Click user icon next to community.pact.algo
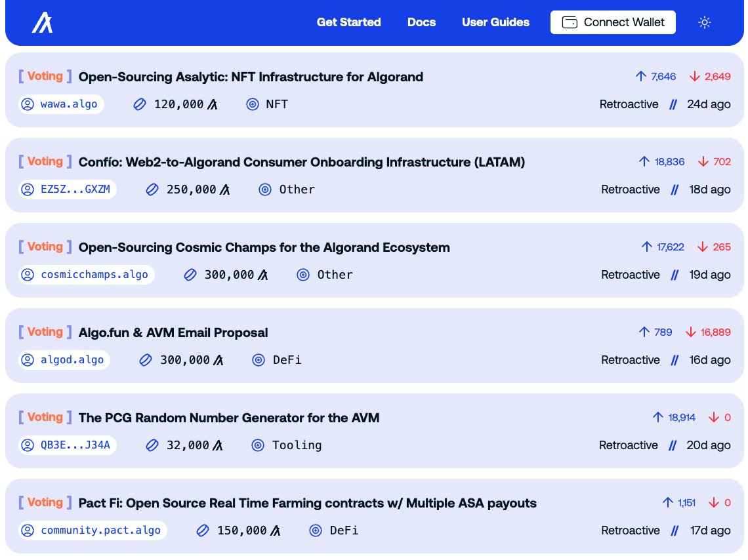This screenshot has width=748, height=560. [x=28, y=530]
